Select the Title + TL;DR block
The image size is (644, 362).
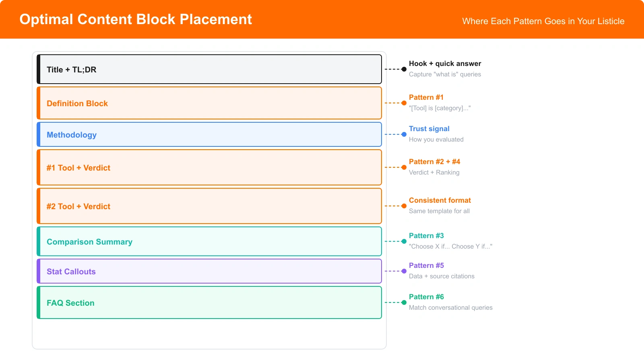(x=209, y=69)
